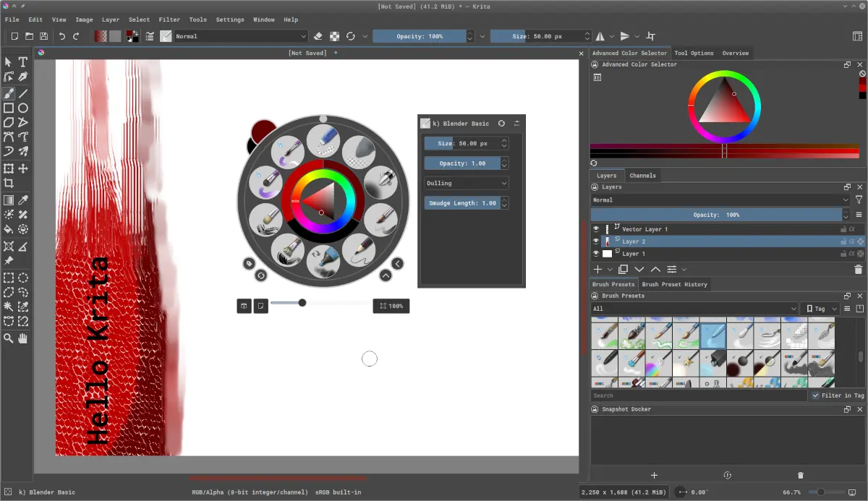
Task: Delete layer with the trash icon
Action: coord(858,269)
